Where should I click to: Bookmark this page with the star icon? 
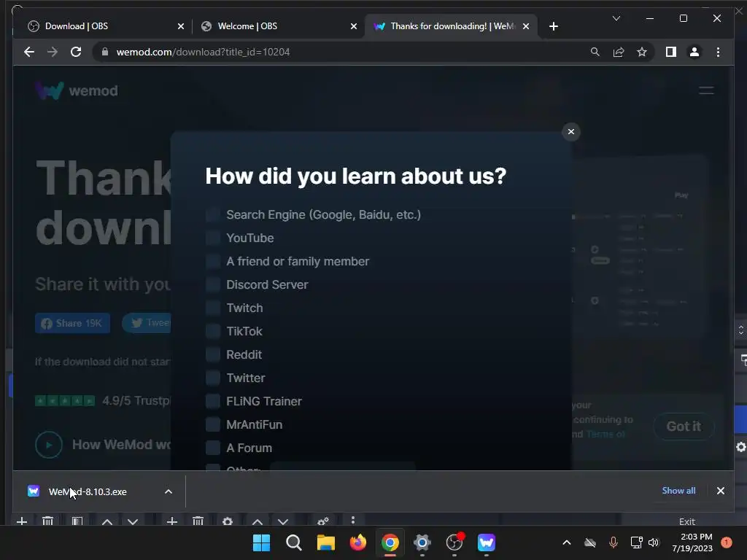click(x=642, y=52)
